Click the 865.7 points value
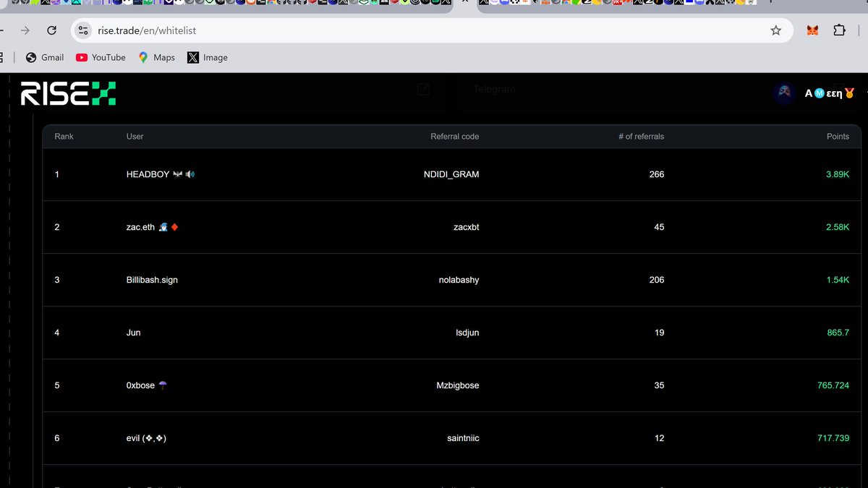868x488 pixels. (x=838, y=333)
